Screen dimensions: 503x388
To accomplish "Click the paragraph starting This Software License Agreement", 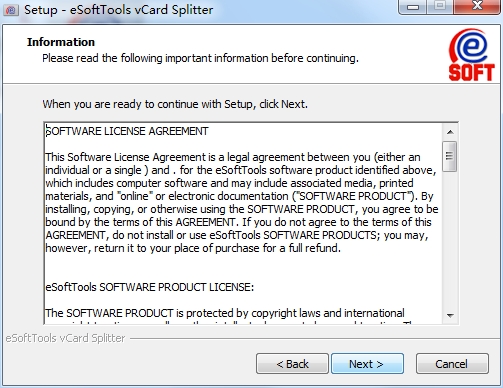I will 242,203.
